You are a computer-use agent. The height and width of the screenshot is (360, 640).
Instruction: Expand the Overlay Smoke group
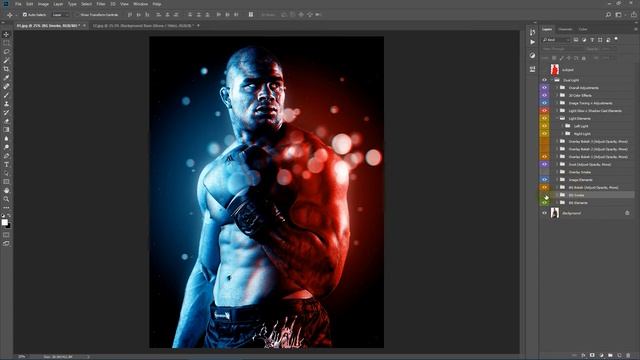pos(557,172)
